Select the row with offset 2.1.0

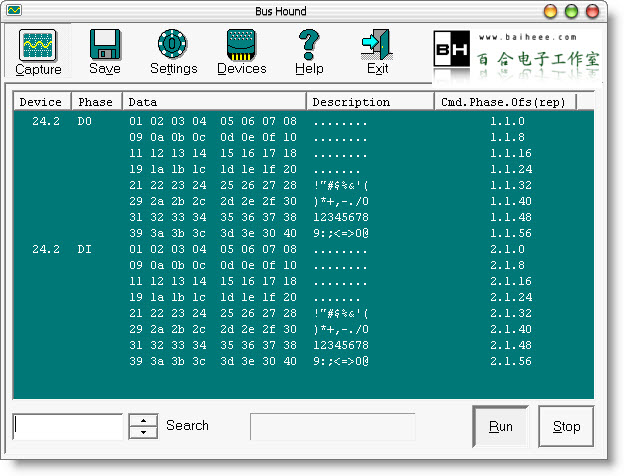[x=303, y=249]
